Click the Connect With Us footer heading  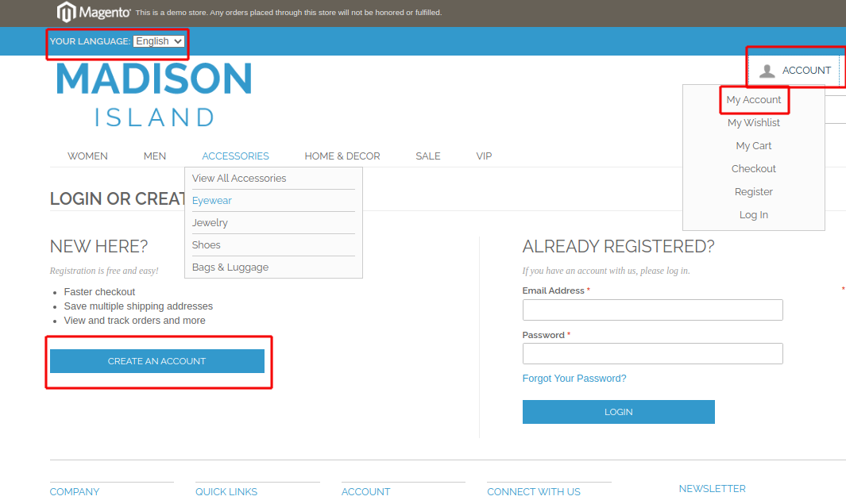(x=534, y=492)
